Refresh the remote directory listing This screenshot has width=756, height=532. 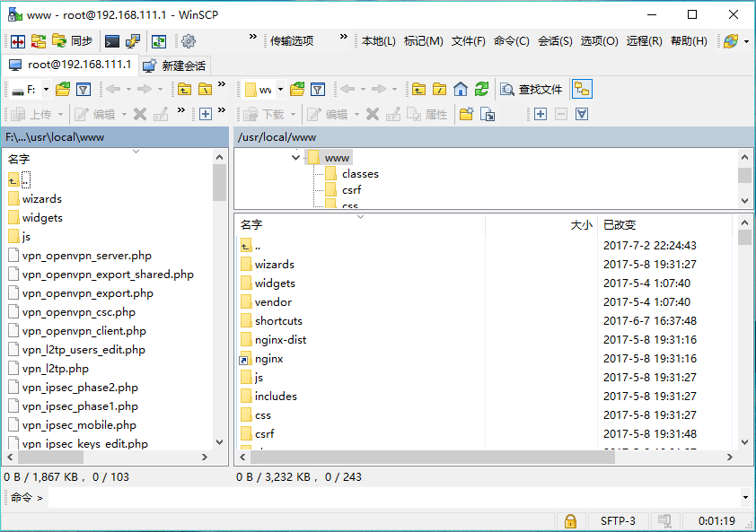(x=482, y=89)
